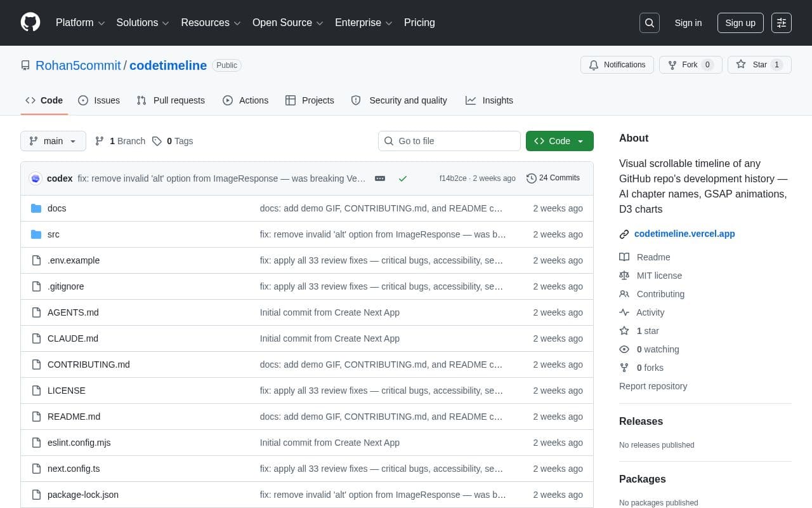Click the src folder icon
This screenshot has width=812, height=508.
tap(36, 234)
